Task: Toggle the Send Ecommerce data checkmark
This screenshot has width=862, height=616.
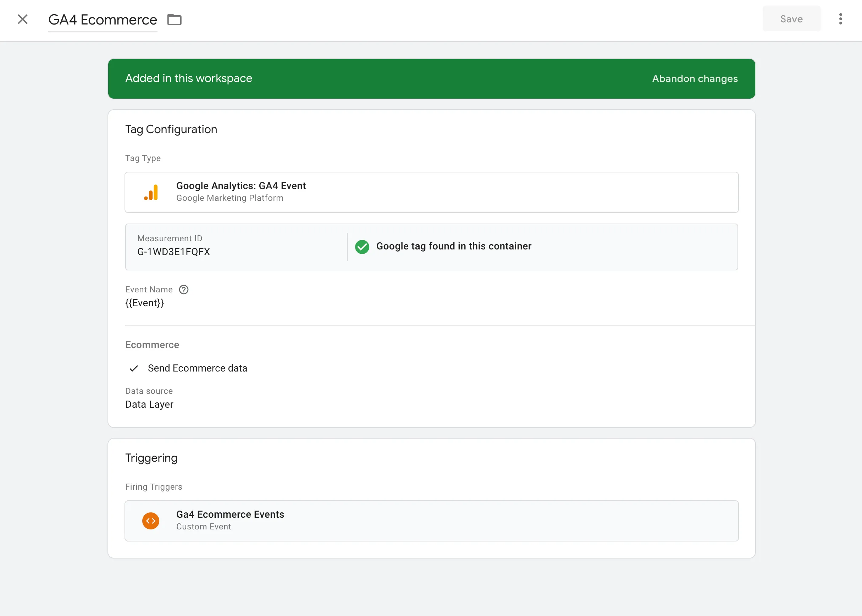Action: [134, 368]
